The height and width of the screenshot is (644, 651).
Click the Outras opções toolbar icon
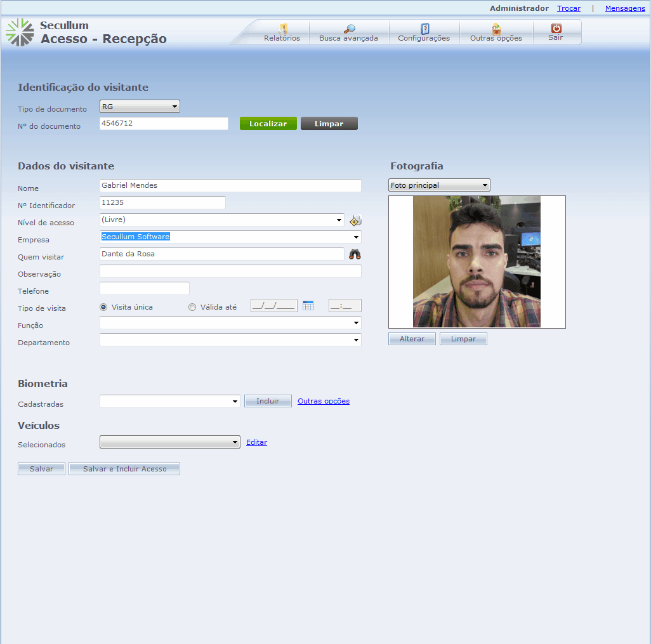[496, 29]
